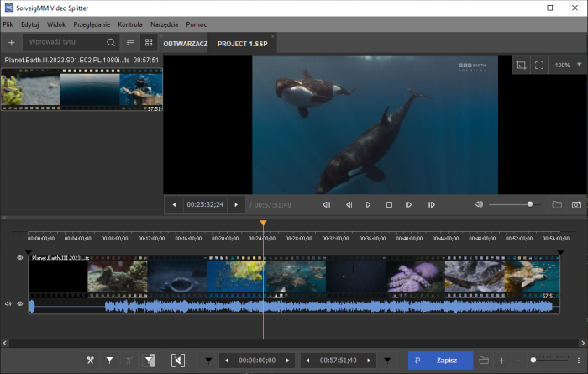Decrease the 00:00:00;00 start time

coord(227,361)
